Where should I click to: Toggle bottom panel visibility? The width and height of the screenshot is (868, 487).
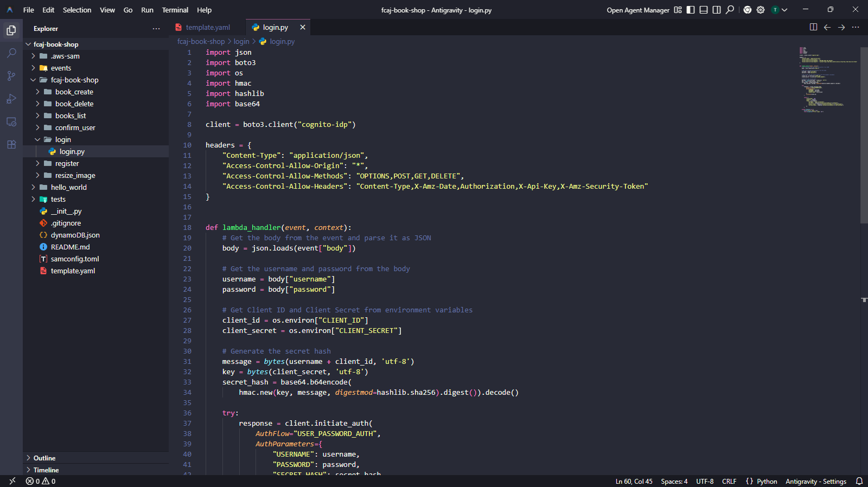(x=704, y=10)
